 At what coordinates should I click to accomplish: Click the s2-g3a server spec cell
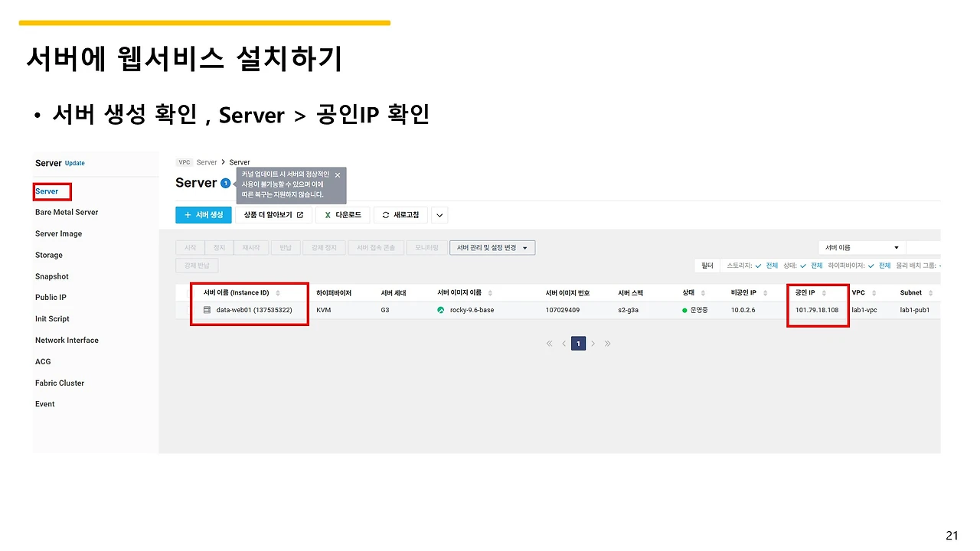[630, 310]
